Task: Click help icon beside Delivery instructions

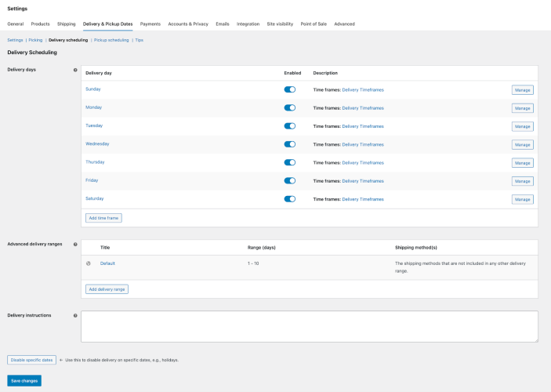Action: [75, 316]
